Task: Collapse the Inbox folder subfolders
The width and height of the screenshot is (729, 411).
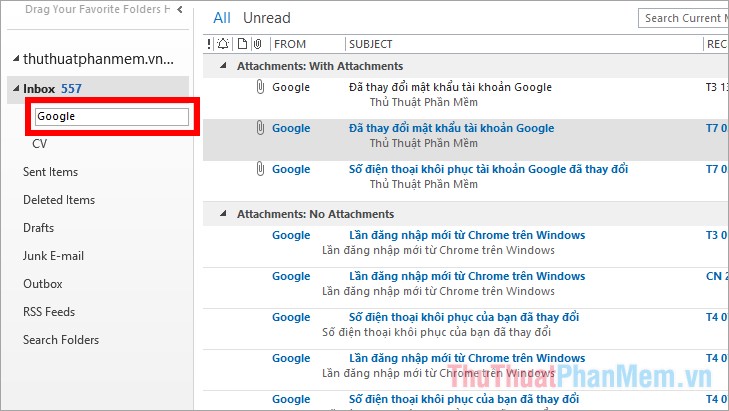Action: pos(16,88)
